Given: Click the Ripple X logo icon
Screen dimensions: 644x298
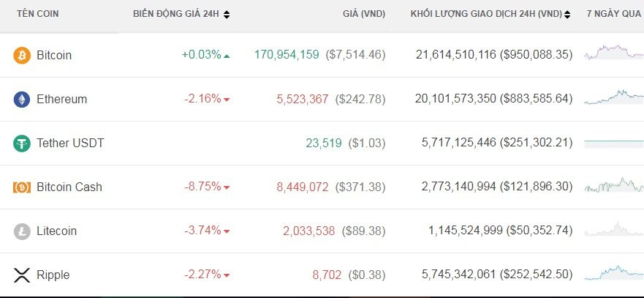Looking at the screenshot, I should pyautogui.click(x=22, y=275).
